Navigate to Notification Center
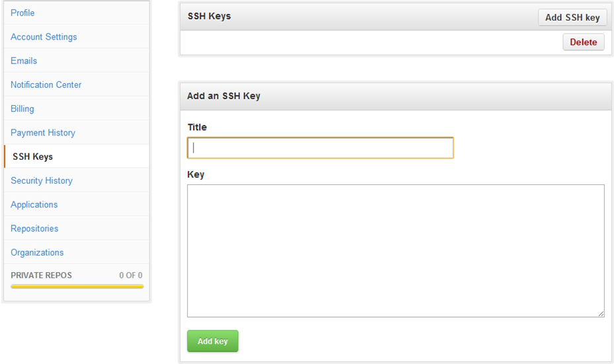The width and height of the screenshot is (614, 364). click(46, 85)
